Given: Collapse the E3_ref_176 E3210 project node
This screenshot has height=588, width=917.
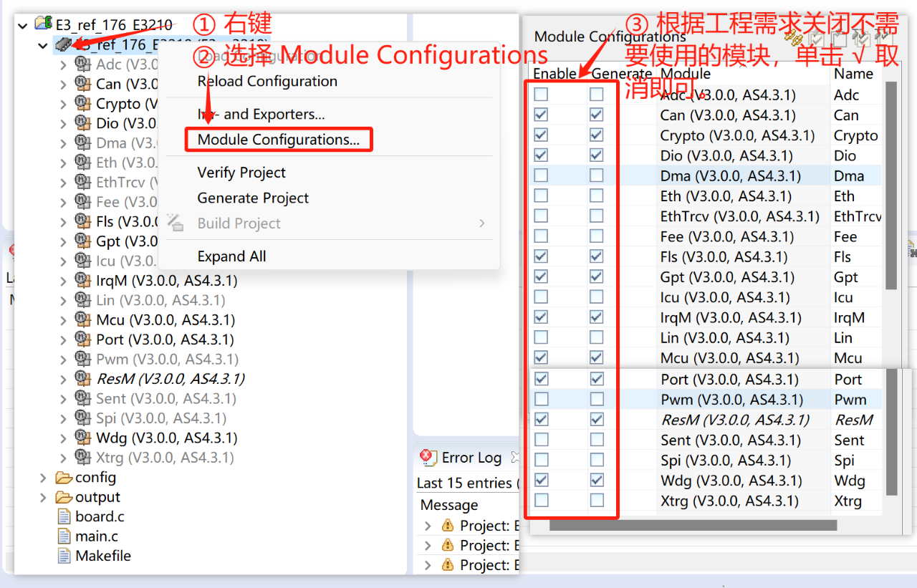Looking at the screenshot, I should pyautogui.click(x=22, y=24).
